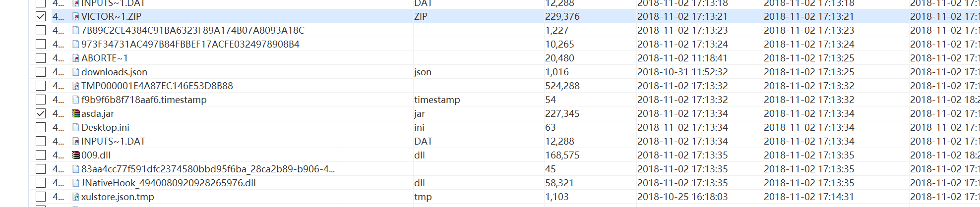
Task: Click the TMP000001E4A87EC146E53D8B88 file icon
Action: [76, 86]
